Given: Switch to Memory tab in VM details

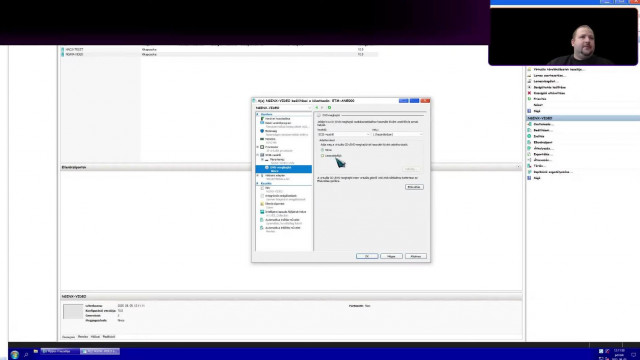Looking at the screenshot, I should coord(83,337).
